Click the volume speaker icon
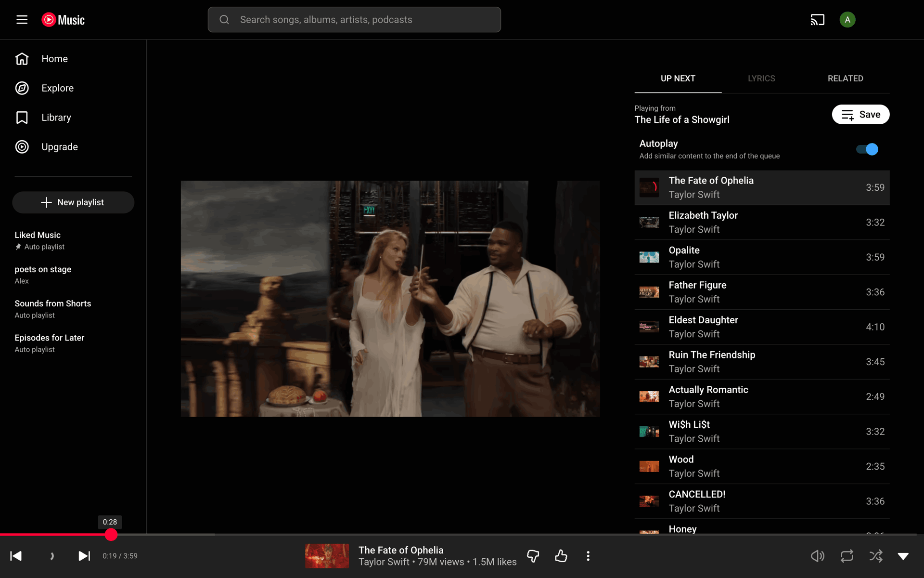The height and width of the screenshot is (578, 924). click(817, 556)
